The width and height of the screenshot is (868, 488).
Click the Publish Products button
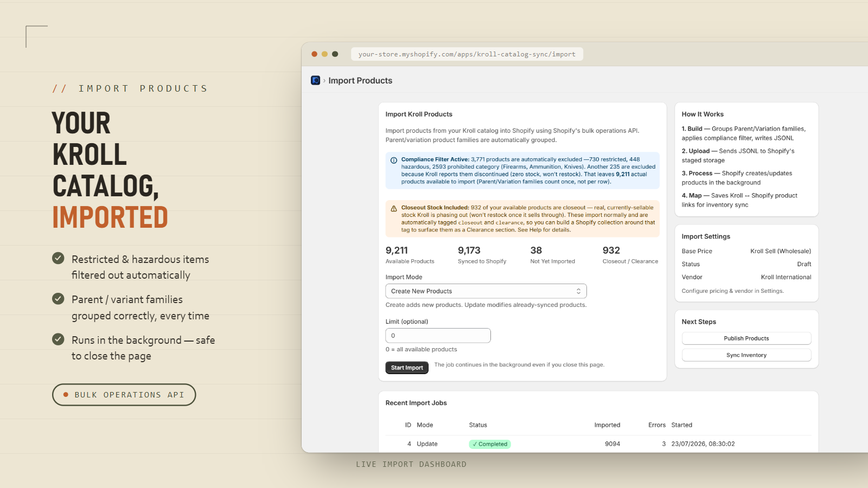[x=746, y=338]
